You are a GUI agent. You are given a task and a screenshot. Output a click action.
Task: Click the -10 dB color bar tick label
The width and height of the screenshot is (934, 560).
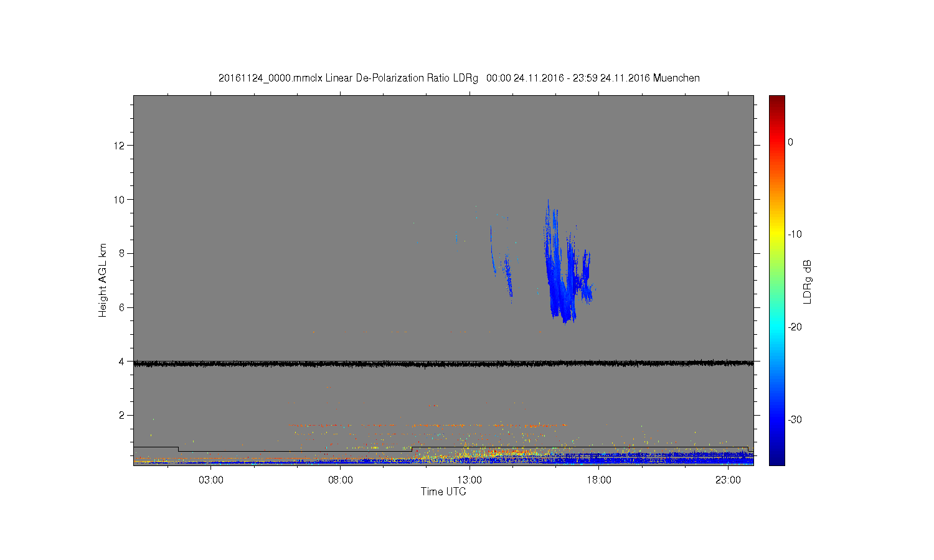pos(795,235)
